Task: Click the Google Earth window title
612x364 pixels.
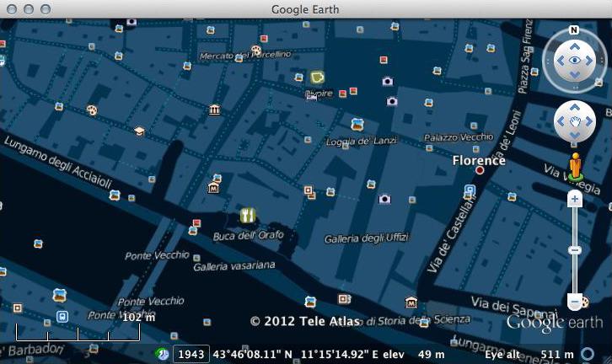Action: [305, 9]
